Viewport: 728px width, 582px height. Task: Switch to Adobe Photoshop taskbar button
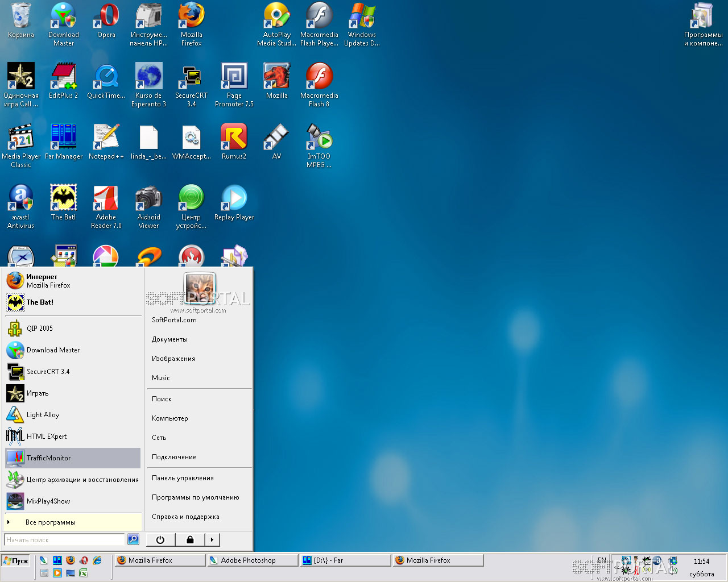[x=253, y=560]
